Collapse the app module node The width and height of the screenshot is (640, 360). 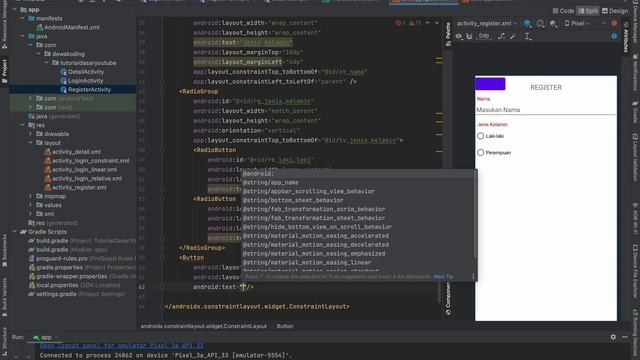[x=15, y=9]
